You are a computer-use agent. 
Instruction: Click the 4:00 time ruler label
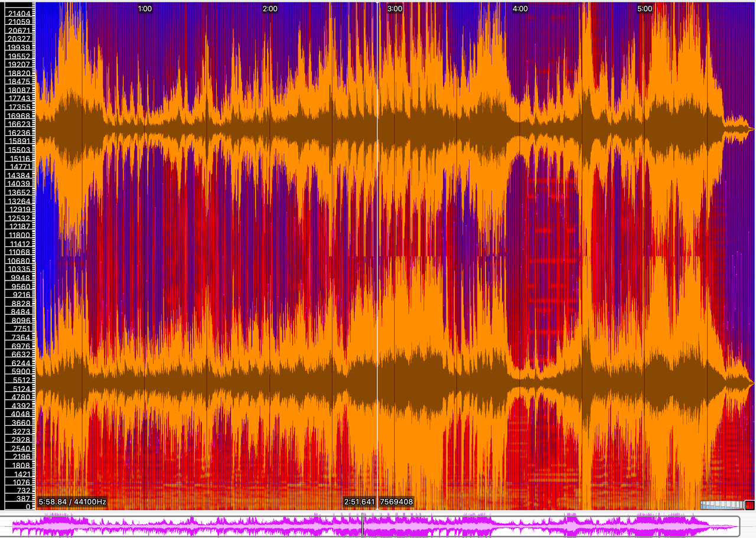pos(520,9)
